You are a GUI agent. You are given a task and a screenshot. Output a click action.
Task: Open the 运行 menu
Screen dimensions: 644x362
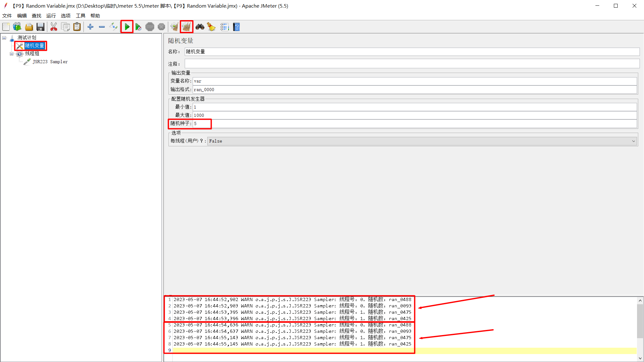[51, 16]
